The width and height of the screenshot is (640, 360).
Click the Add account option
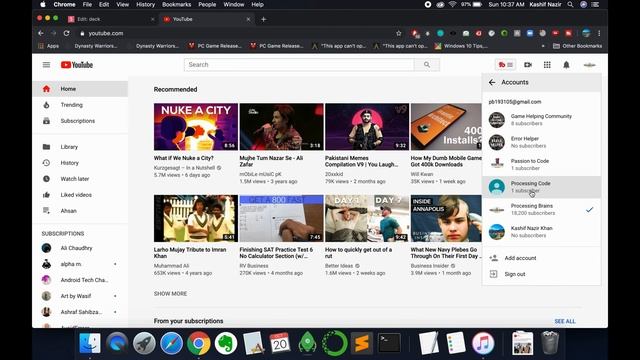[541, 258]
